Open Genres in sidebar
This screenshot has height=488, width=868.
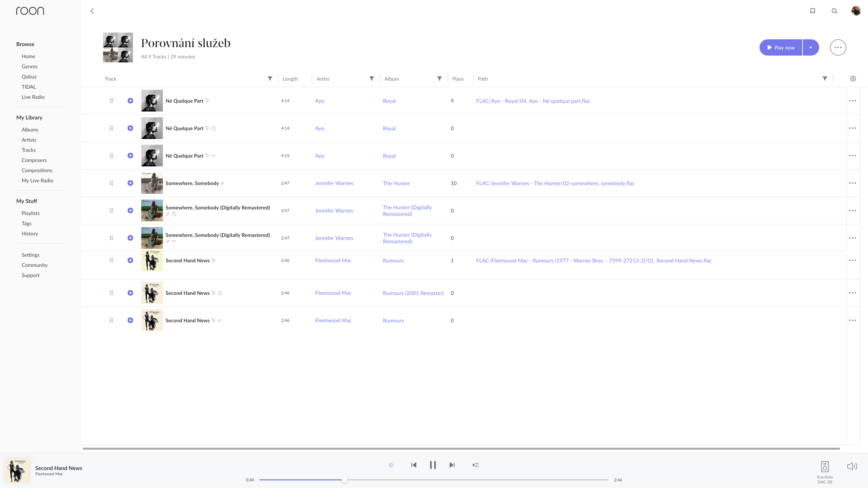[x=29, y=66]
